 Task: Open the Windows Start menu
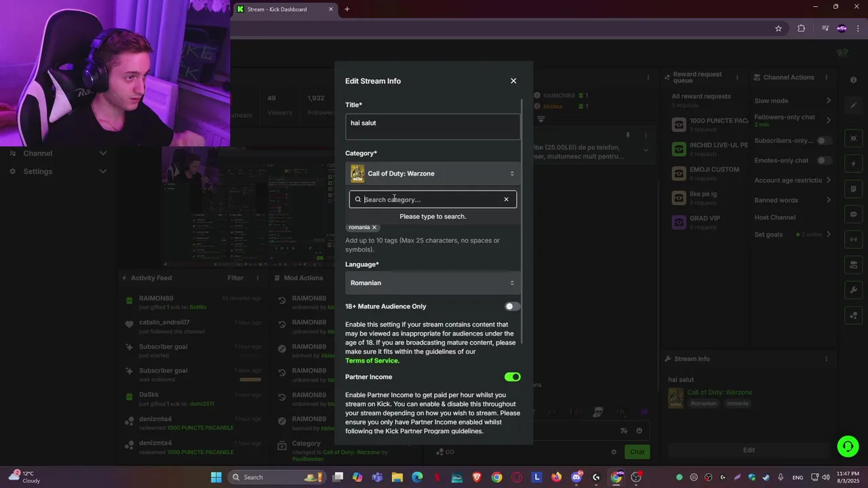pyautogui.click(x=216, y=477)
